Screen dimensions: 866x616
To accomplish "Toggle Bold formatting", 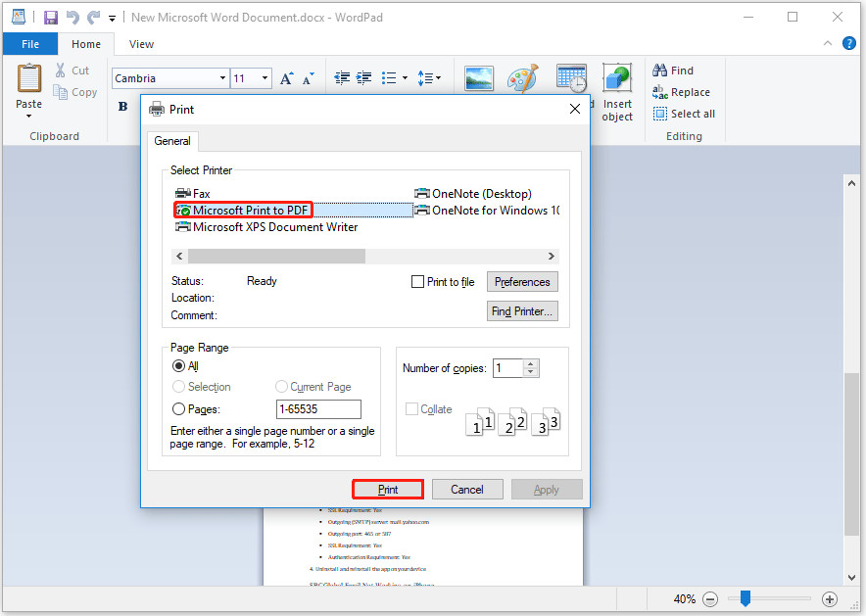I will coord(123,107).
